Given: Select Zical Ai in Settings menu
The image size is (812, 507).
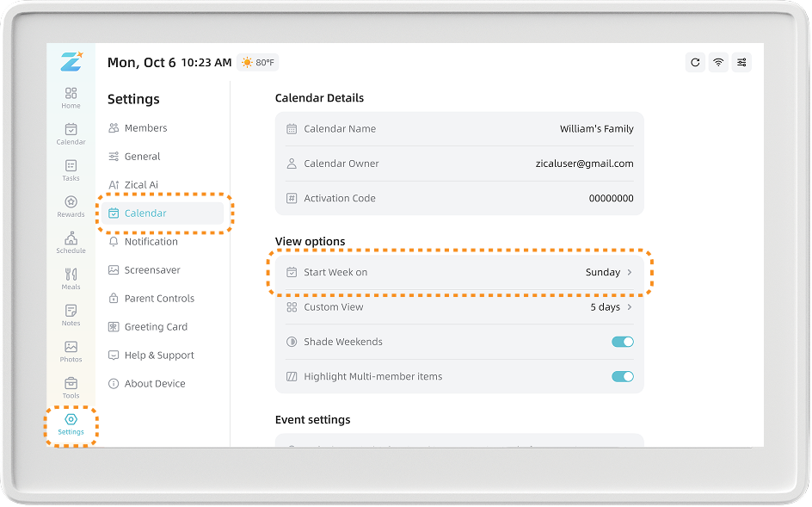Looking at the screenshot, I should click(163, 185).
